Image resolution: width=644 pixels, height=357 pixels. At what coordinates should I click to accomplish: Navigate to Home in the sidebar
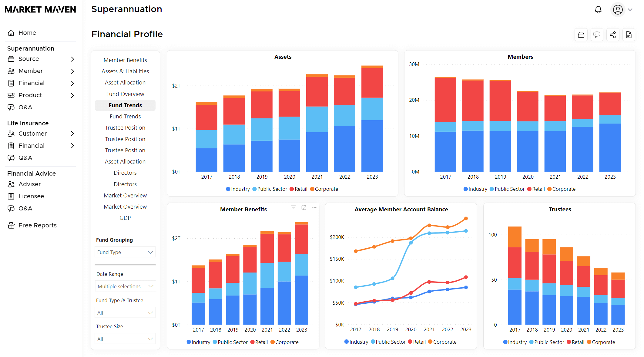pos(27,32)
